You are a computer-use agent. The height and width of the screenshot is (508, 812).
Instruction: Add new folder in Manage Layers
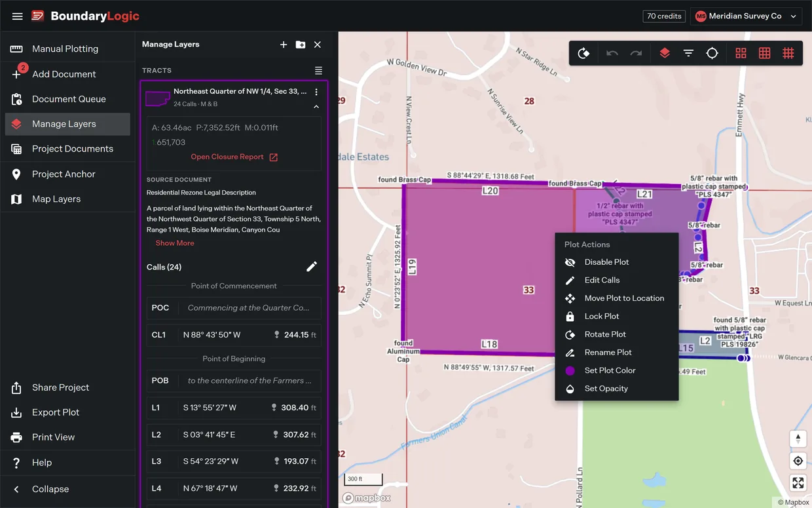pos(301,45)
